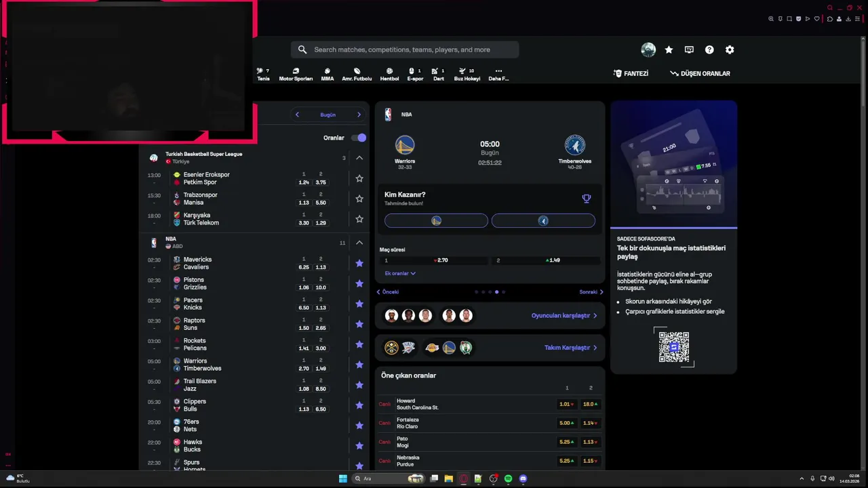Toggle the Oranlar odds switch

click(359, 138)
